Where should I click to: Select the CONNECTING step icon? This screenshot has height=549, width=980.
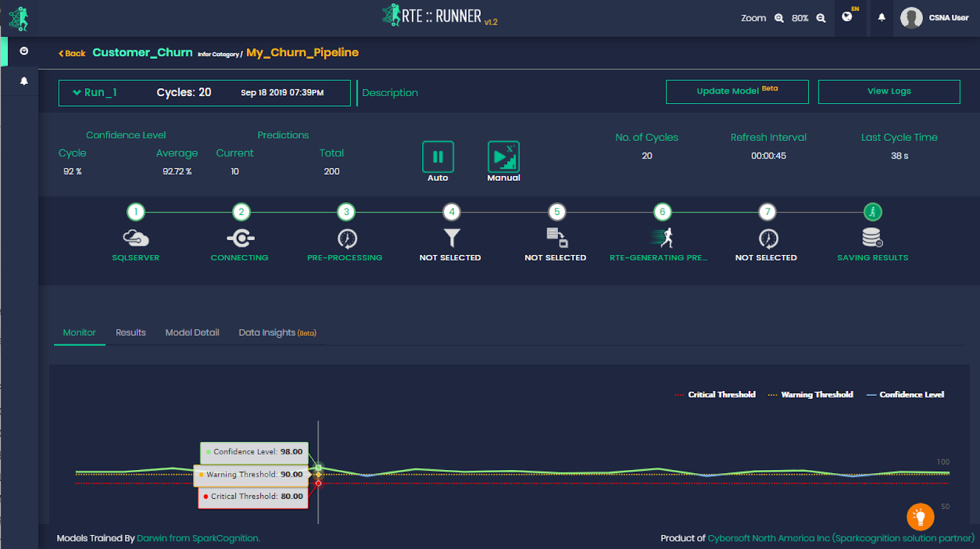click(x=241, y=238)
